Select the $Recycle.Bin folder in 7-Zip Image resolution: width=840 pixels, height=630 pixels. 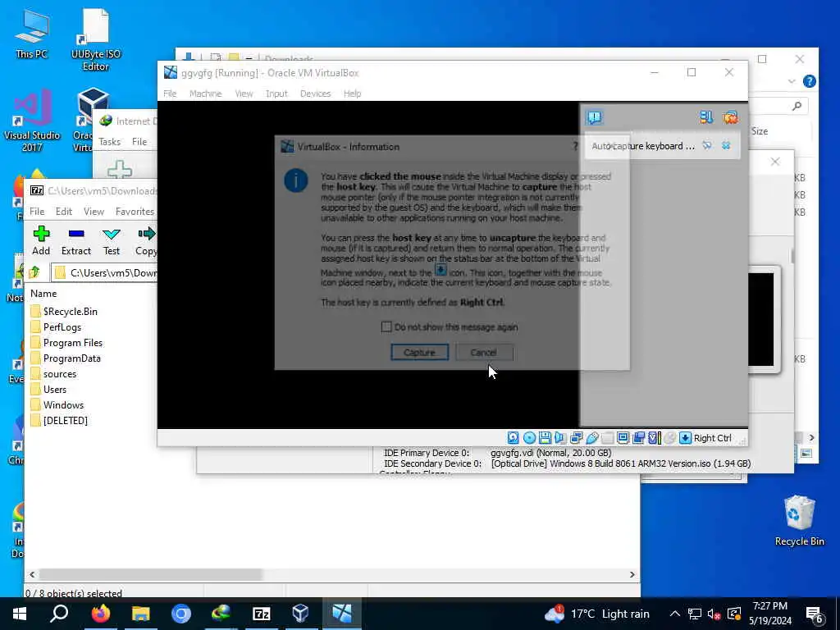click(x=64, y=311)
